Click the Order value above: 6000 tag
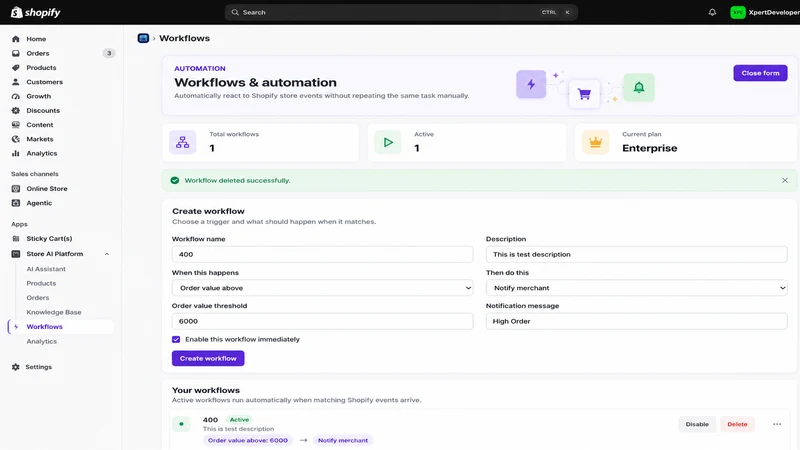The height and width of the screenshot is (450, 800). 247,440
